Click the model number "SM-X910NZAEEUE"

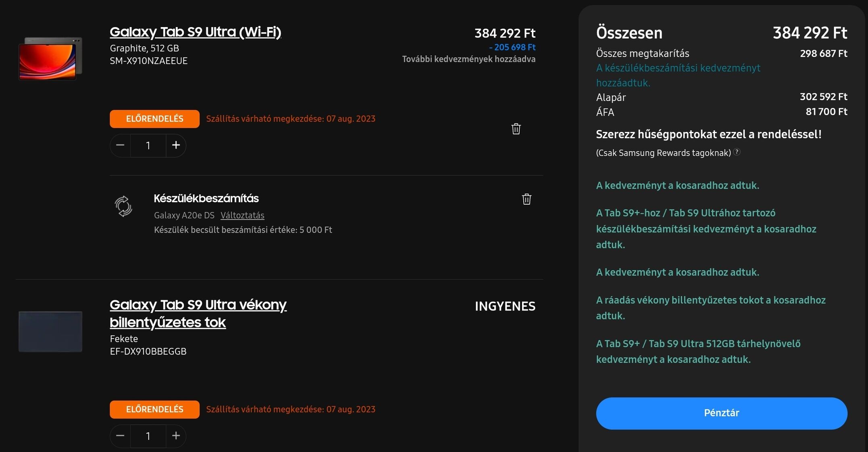click(x=149, y=61)
